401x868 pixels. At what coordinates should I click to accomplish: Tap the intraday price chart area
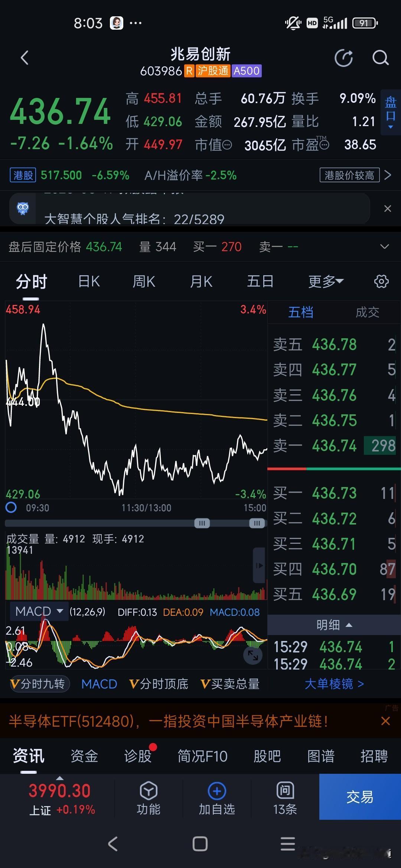pos(136,401)
